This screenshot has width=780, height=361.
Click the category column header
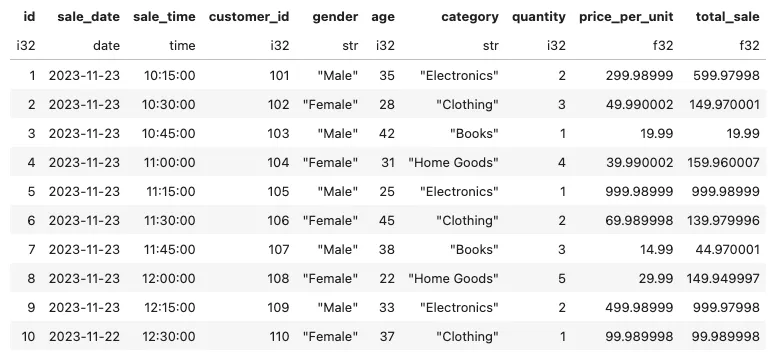click(x=470, y=17)
